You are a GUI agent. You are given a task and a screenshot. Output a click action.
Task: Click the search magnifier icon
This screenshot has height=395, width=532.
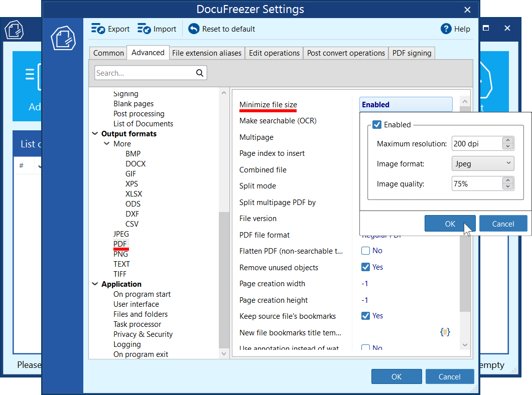coord(200,73)
